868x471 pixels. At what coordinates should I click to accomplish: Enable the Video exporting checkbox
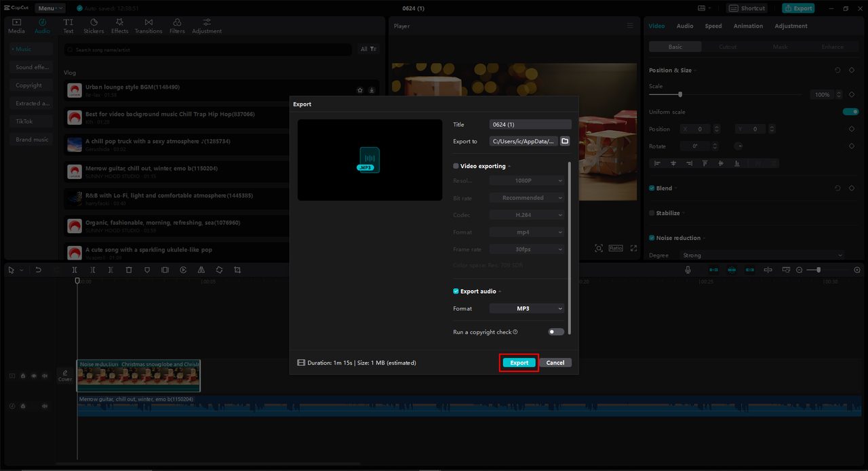pos(456,166)
